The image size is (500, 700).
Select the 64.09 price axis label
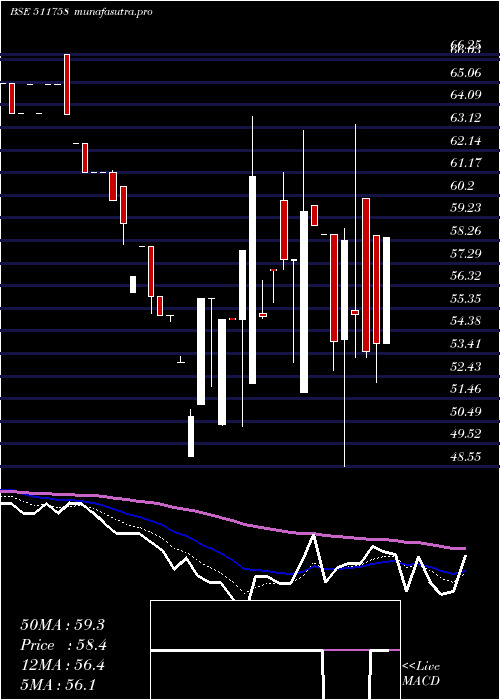pyautogui.click(x=466, y=95)
